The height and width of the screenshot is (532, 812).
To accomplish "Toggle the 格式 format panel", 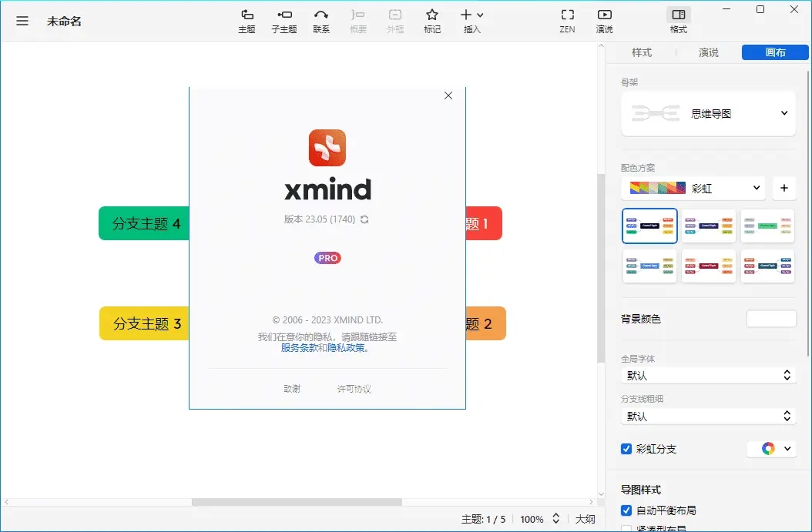I will [677, 21].
